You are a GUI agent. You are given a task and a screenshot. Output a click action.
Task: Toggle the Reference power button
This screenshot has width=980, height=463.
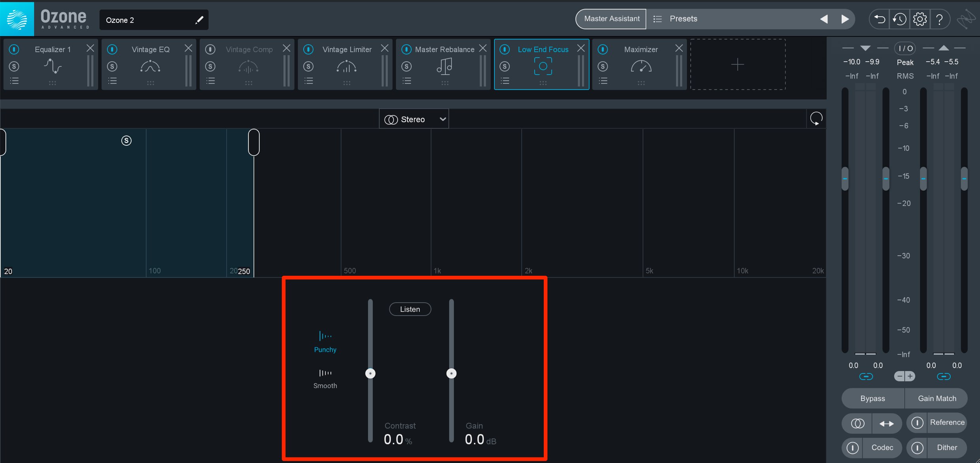tap(917, 423)
